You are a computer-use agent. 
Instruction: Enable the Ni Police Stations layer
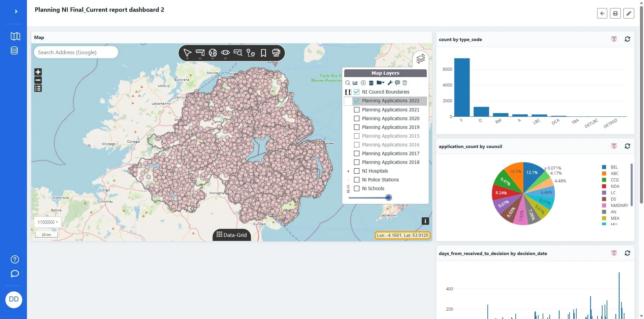click(357, 180)
